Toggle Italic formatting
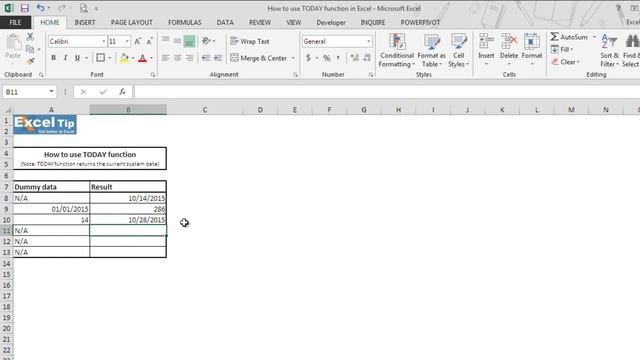 65,58
